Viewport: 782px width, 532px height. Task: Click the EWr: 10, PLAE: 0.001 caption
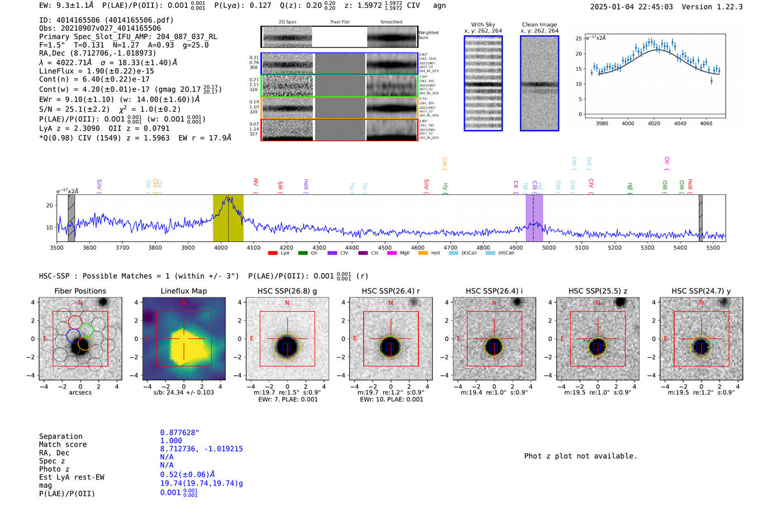click(x=392, y=400)
